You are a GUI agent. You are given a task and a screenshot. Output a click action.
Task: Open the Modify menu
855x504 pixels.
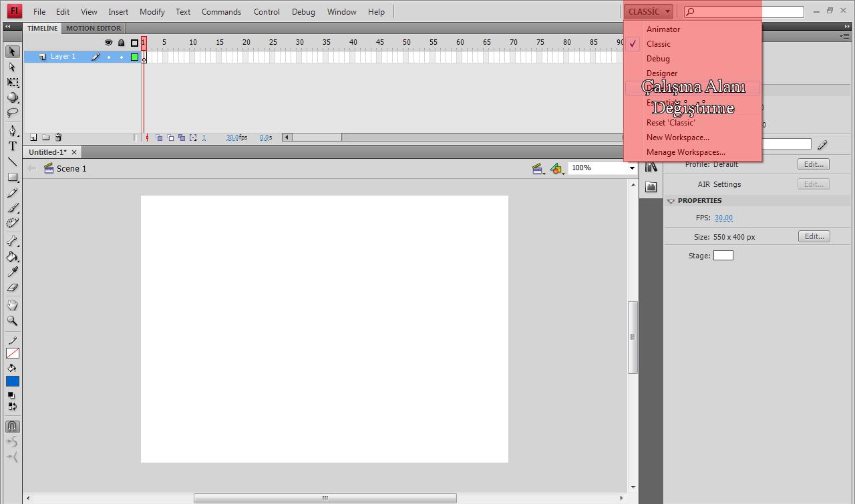152,11
